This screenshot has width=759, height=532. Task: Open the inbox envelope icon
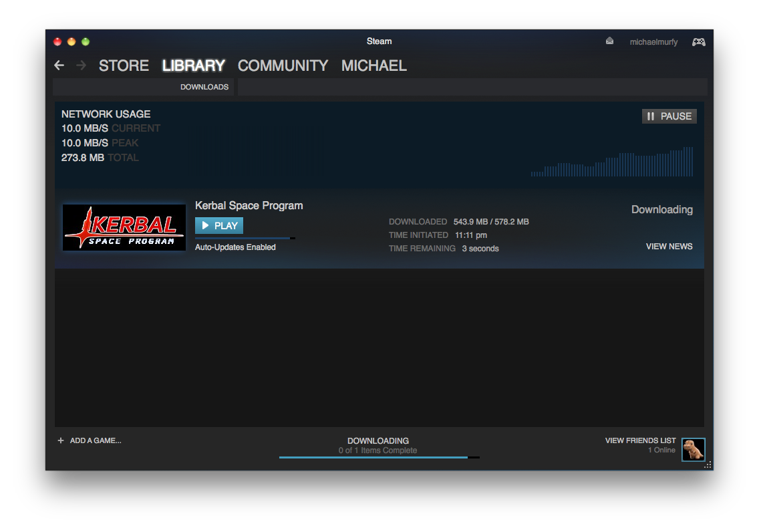pyautogui.click(x=609, y=41)
